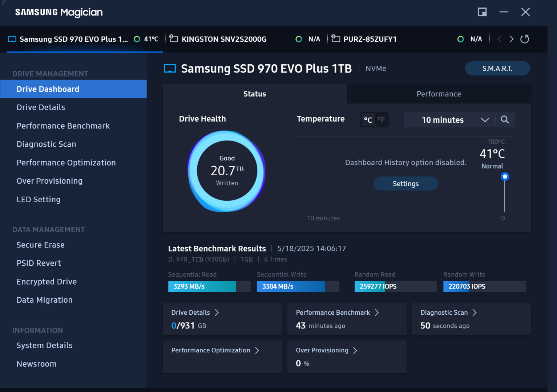Switch window to compact mode icon
557x392 pixels.
coord(482,12)
